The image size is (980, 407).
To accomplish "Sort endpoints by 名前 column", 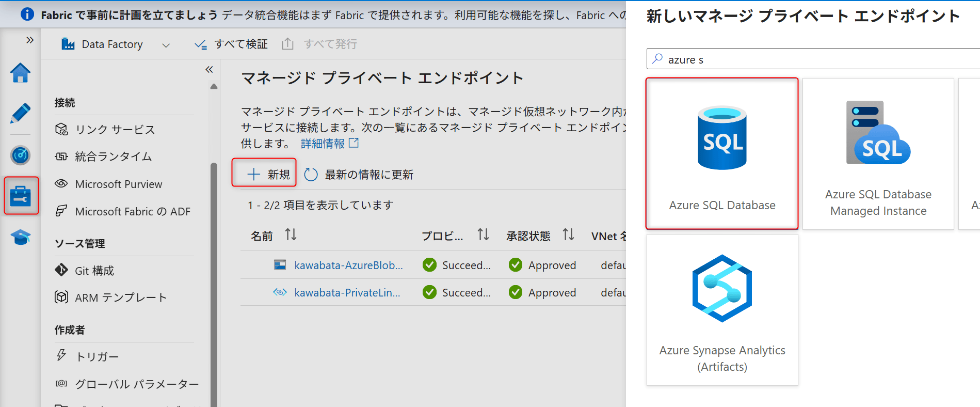I will (x=291, y=235).
